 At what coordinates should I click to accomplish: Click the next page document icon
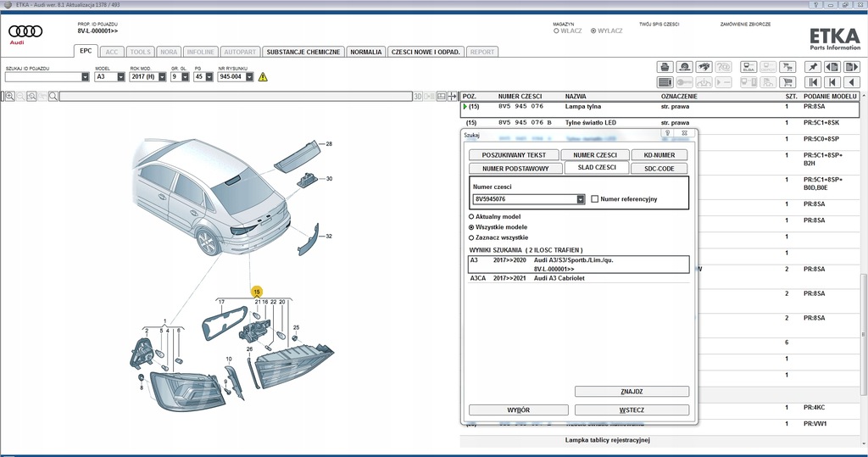[x=852, y=67]
